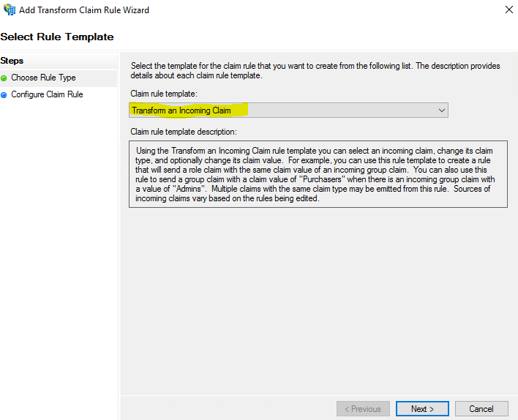Close the Add Transform Claim Rule Wizard
Image resolution: width=518 pixels, height=420 pixels.
point(508,10)
